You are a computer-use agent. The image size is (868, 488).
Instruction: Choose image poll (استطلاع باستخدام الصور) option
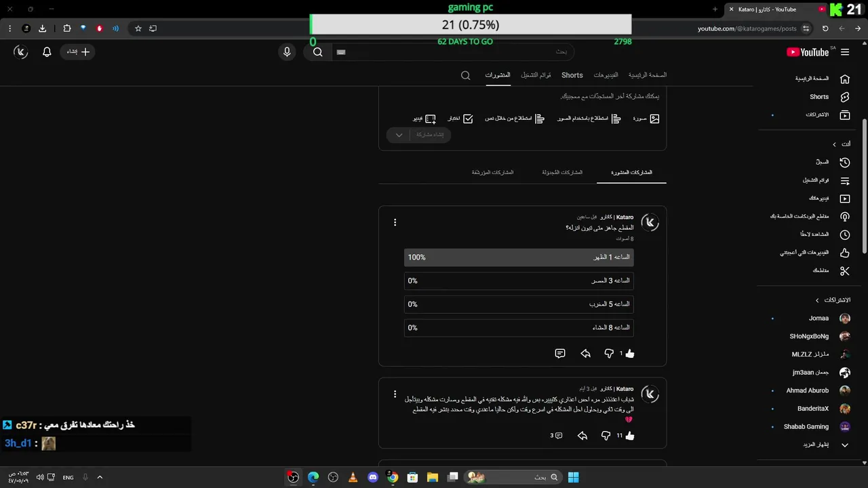click(589, 119)
